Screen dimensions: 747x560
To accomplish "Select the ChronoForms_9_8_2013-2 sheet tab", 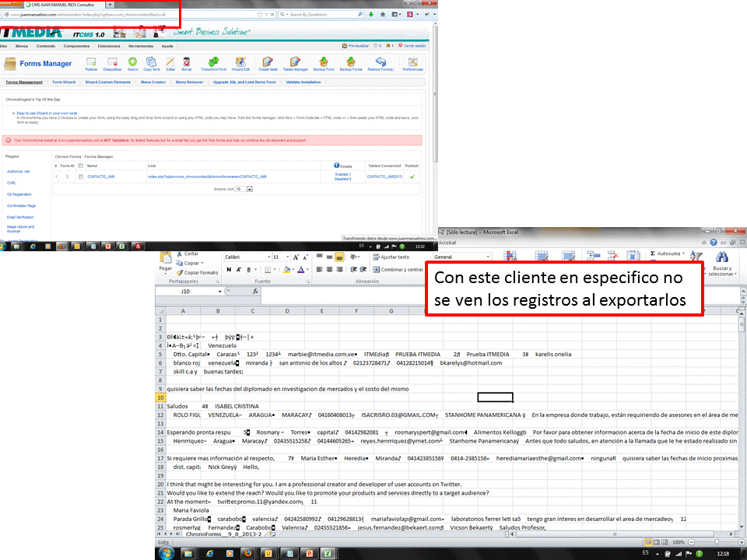I will point(223,534).
